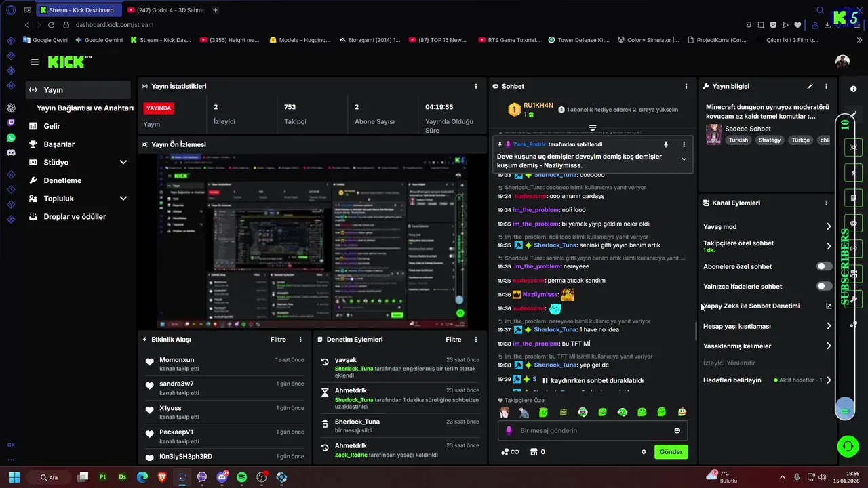Open chat settings gear icon
This screenshot has width=868, height=488.
[644, 452]
